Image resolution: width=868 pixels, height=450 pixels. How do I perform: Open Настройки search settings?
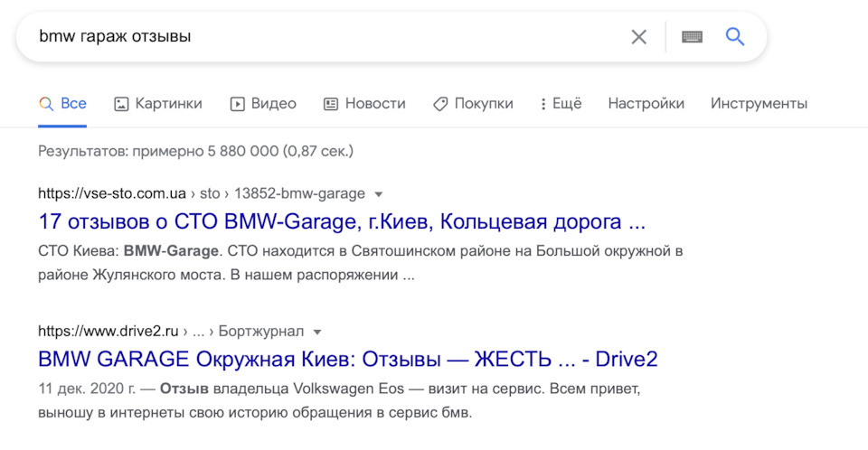[x=646, y=104]
